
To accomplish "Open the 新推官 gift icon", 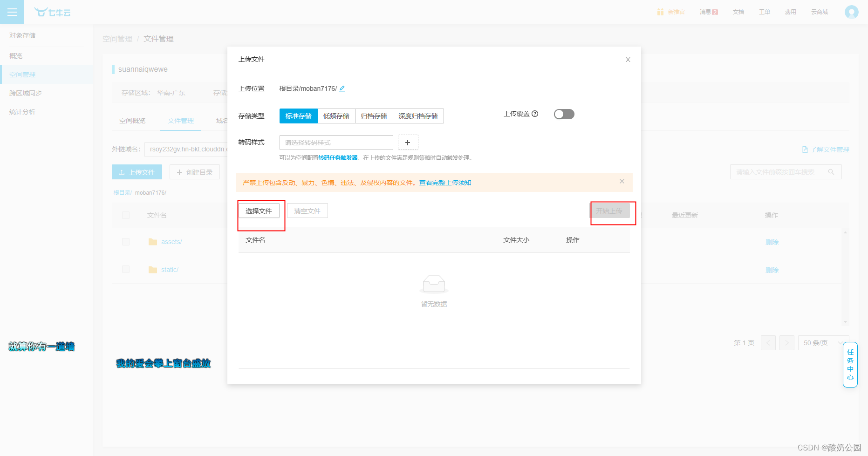I will [660, 12].
